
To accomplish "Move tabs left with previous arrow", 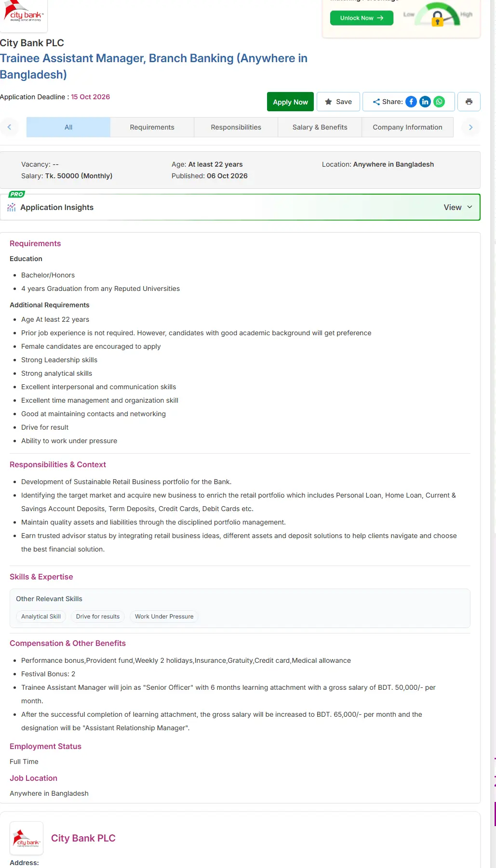I will [x=9, y=127].
